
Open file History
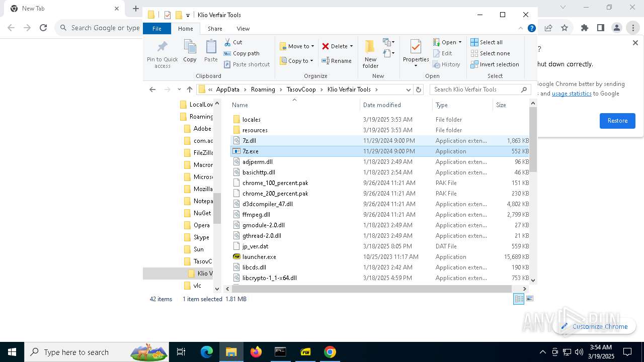[x=446, y=64]
